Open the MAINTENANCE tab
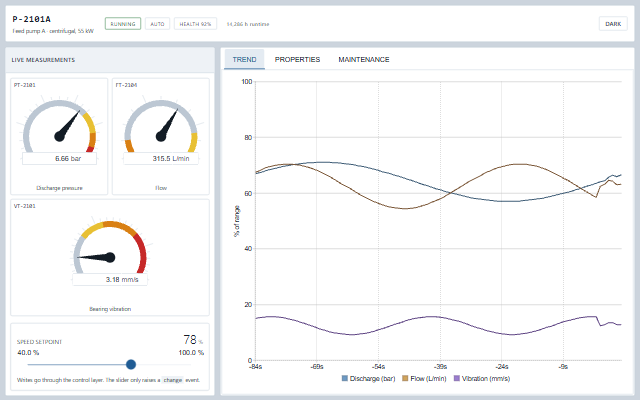 point(364,59)
